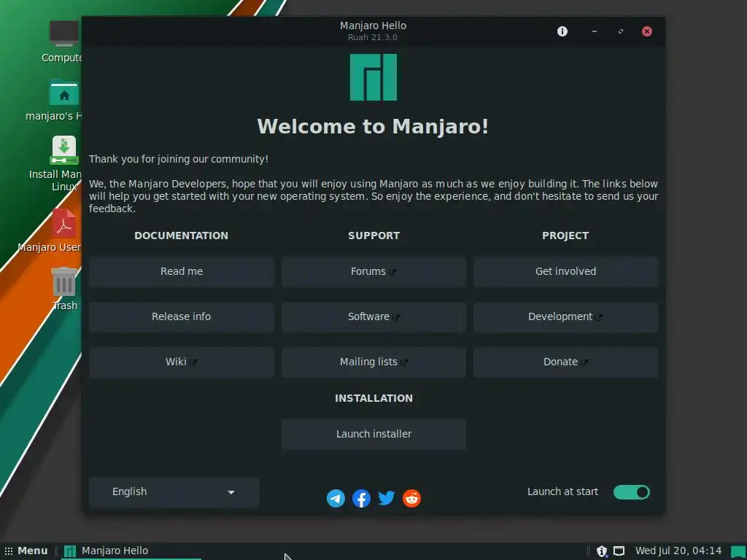Click the Get involved button
The image size is (747, 560).
click(565, 271)
